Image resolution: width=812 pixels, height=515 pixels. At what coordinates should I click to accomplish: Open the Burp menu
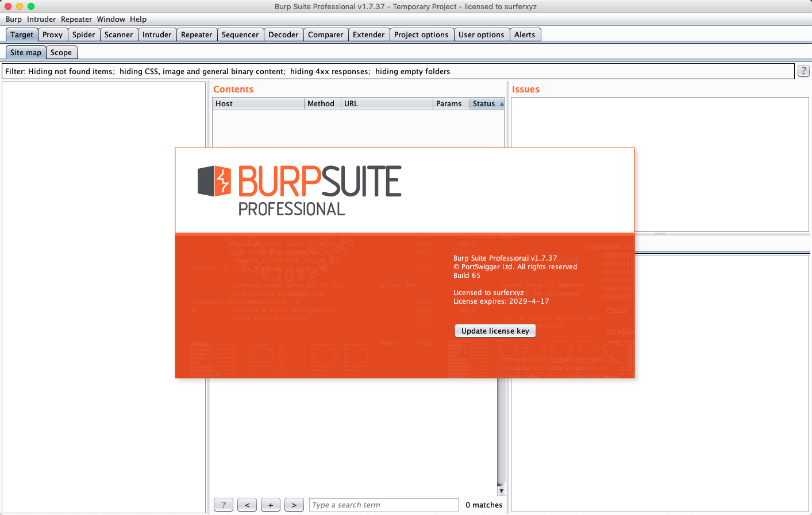[14, 19]
